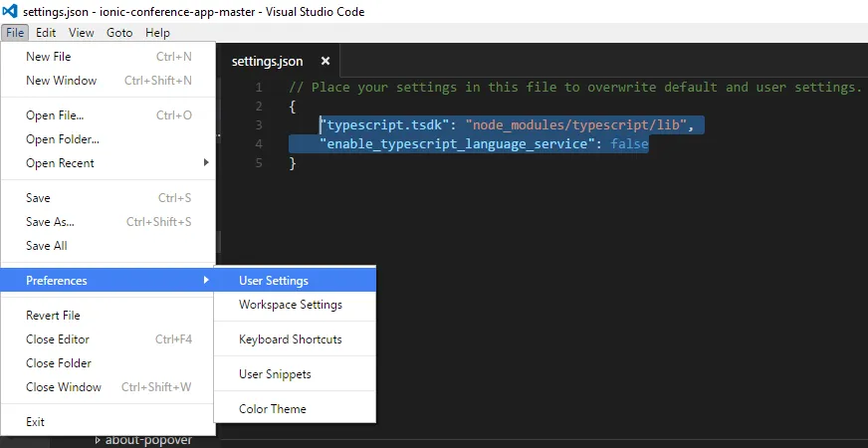Expand the Open Recent submenu
868x448 pixels.
click(x=108, y=163)
